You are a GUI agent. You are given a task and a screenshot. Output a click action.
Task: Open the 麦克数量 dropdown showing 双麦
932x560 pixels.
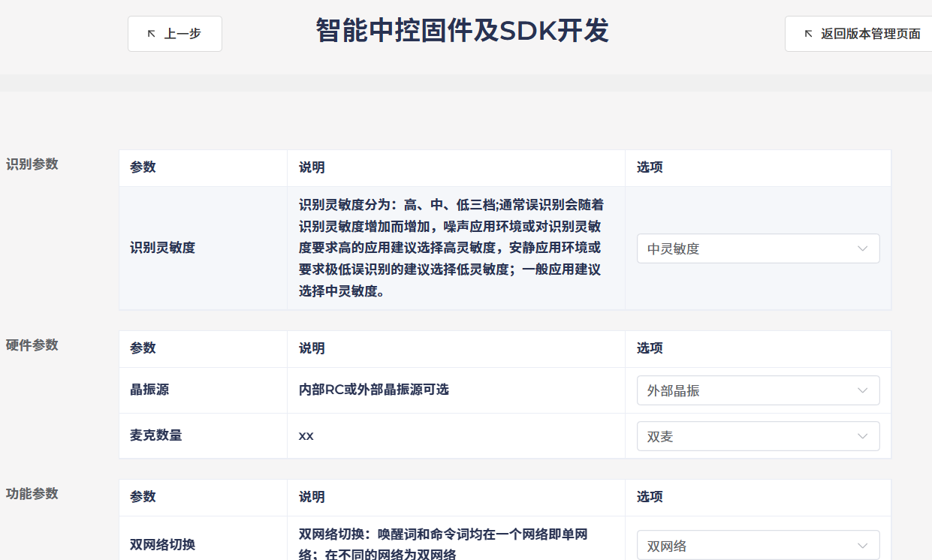pos(751,436)
